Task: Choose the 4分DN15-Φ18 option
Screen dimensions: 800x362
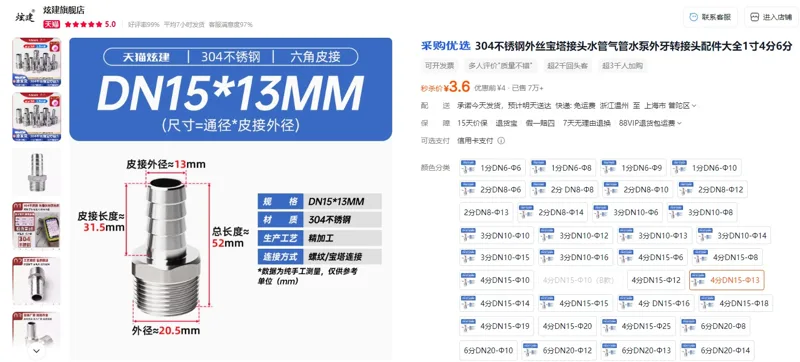Action: [x=735, y=303]
